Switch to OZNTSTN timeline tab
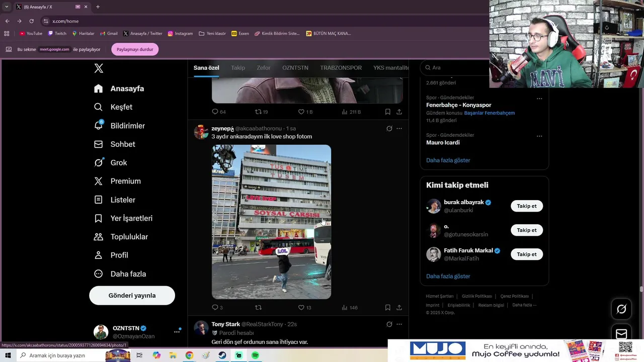This screenshot has height=362, width=644. 295,68
